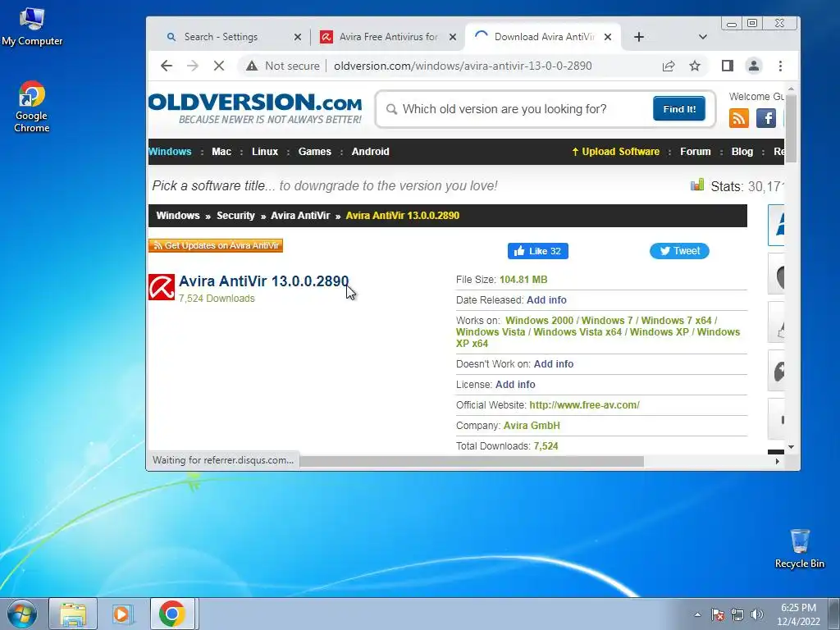
Task: Click the OLDVERSION.COM site logo
Action: point(255,109)
